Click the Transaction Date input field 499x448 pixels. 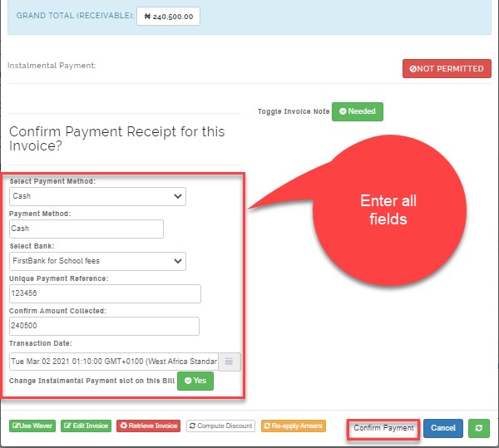point(114,362)
